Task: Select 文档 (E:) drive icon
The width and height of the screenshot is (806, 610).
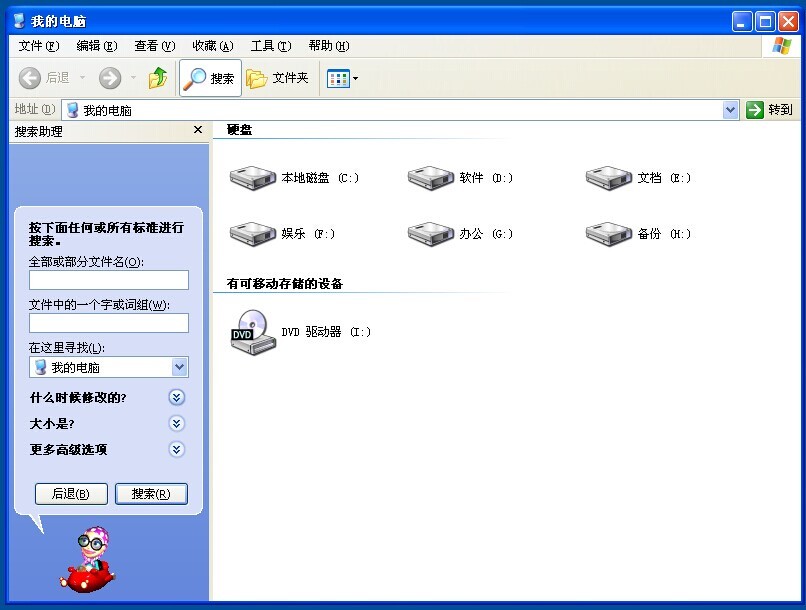Action: (609, 178)
